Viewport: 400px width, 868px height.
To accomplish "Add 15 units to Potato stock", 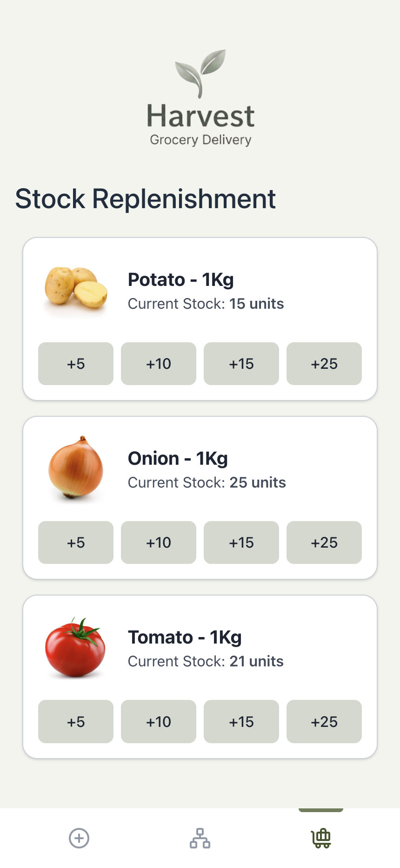I will [x=241, y=364].
